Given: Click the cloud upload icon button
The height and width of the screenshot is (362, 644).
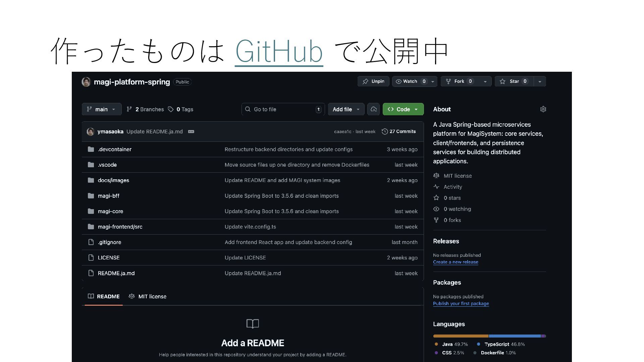Looking at the screenshot, I should click(x=373, y=109).
